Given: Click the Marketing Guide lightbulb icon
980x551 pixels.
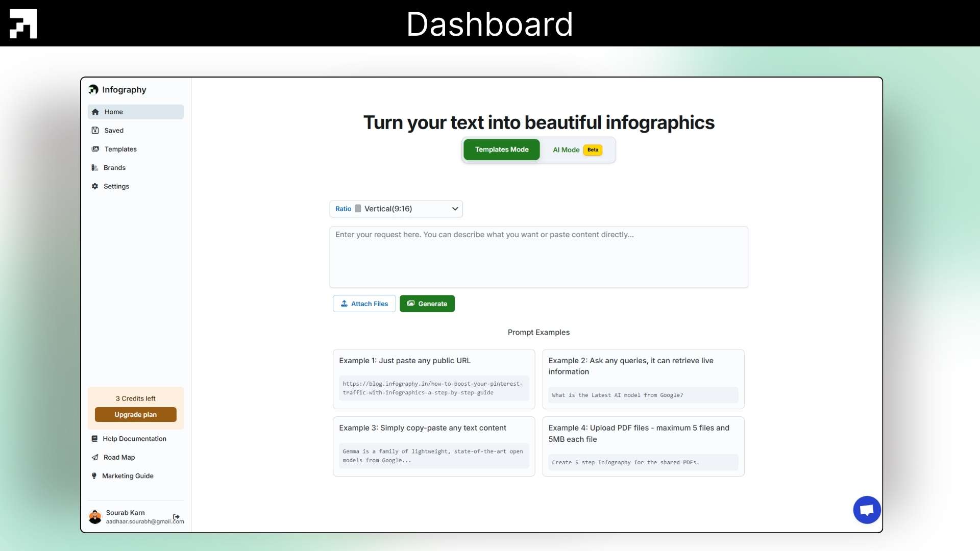Looking at the screenshot, I should pyautogui.click(x=94, y=476).
